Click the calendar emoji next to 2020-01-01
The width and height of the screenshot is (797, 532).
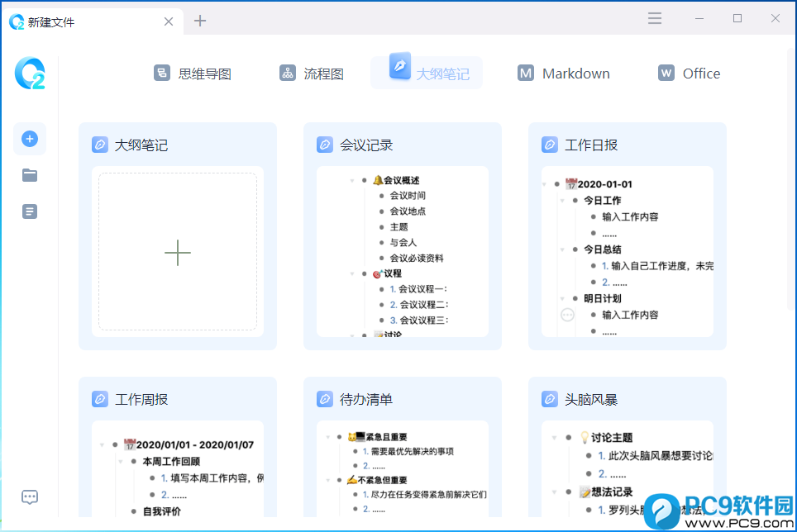(571, 183)
